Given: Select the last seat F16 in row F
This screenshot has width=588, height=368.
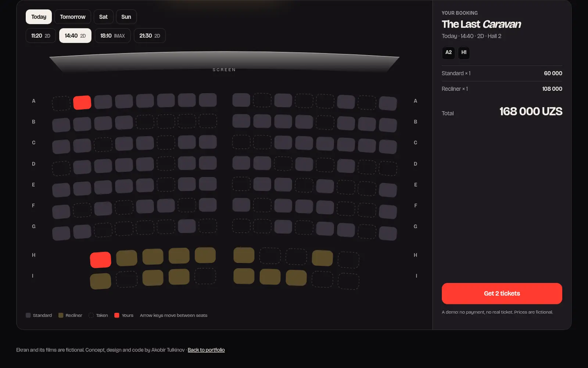Looking at the screenshot, I should point(388,212).
